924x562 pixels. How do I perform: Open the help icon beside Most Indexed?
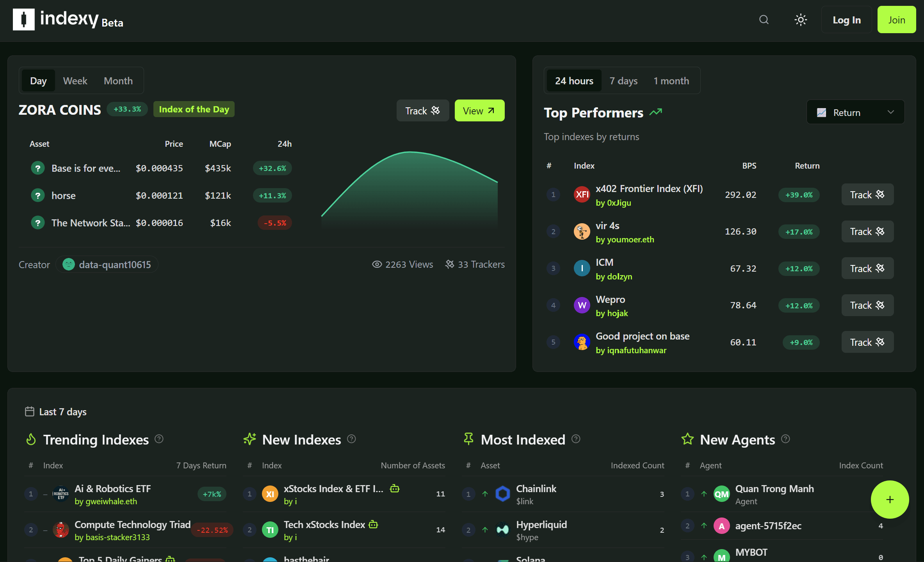pos(576,439)
